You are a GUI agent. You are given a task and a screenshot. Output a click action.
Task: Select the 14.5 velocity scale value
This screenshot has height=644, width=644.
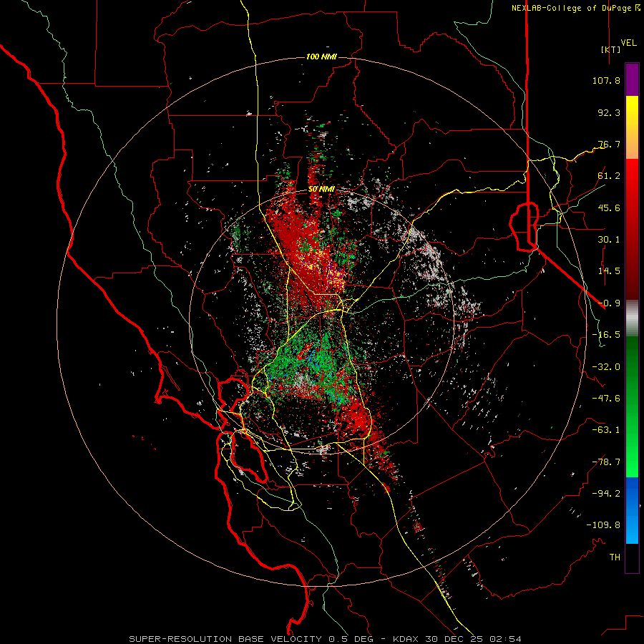coord(609,271)
